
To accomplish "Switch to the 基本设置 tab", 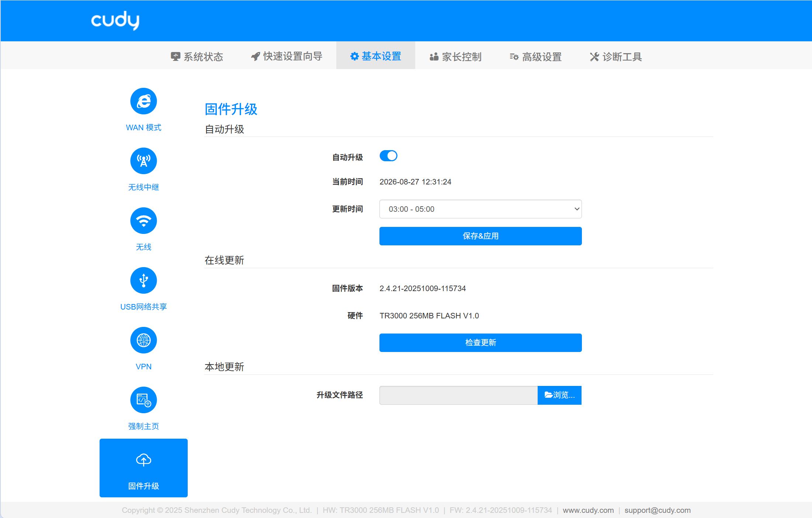I will (375, 56).
